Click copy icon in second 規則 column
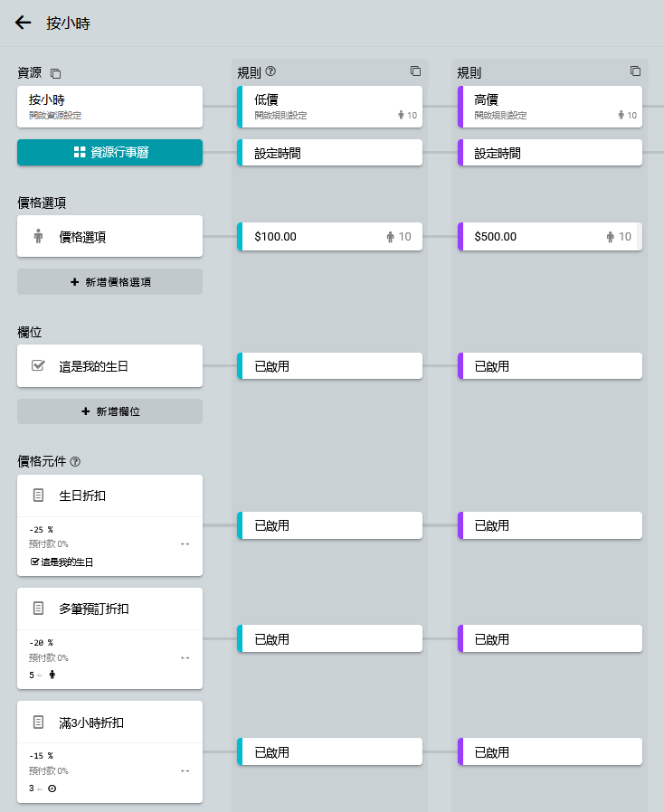Screen dimensions: 664x812 635,71
